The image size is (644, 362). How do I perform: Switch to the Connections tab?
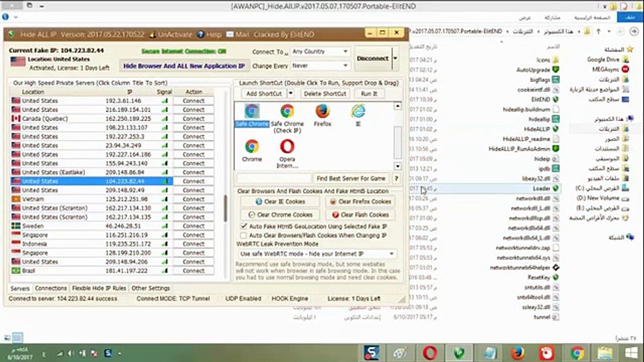[51, 288]
